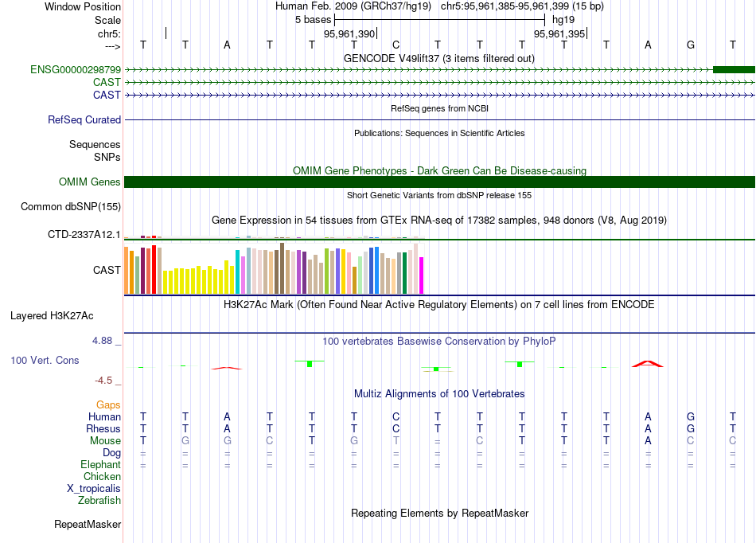The width and height of the screenshot is (756, 543).
Task: Click the dark green bar in the CAST expression chart
Action: pyautogui.click(x=404, y=273)
